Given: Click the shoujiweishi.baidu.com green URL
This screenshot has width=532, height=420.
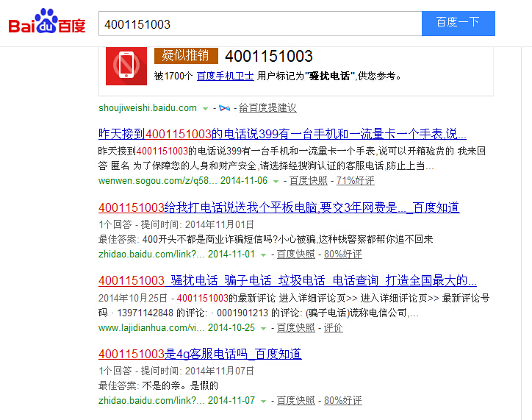Looking at the screenshot, I should coord(148,108).
